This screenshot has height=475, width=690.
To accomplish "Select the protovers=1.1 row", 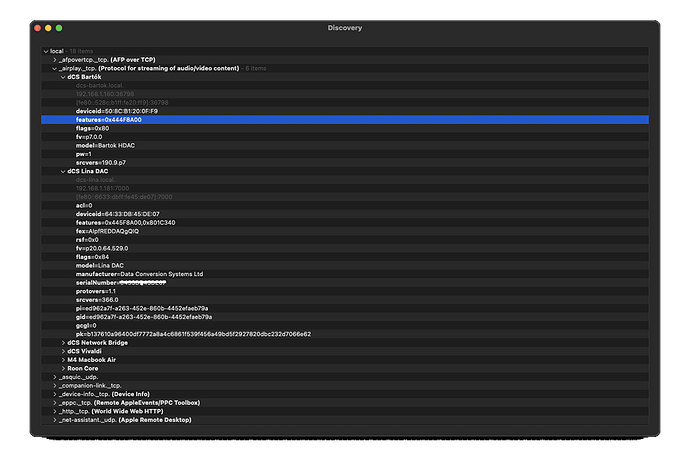I will click(x=345, y=291).
